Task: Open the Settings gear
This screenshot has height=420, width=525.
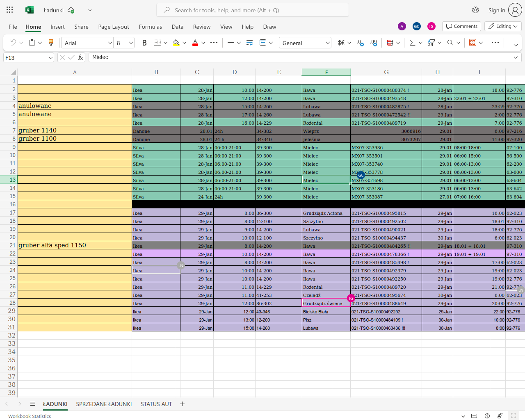Action: coord(475,10)
